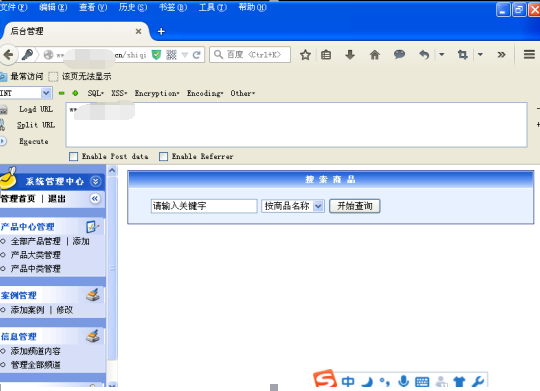
Task: Open a new tab with plus button
Action: point(161,31)
